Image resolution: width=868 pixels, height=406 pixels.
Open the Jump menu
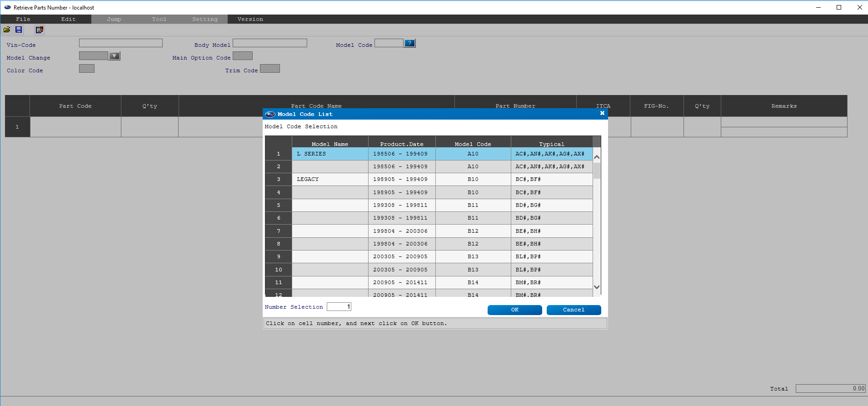point(114,19)
